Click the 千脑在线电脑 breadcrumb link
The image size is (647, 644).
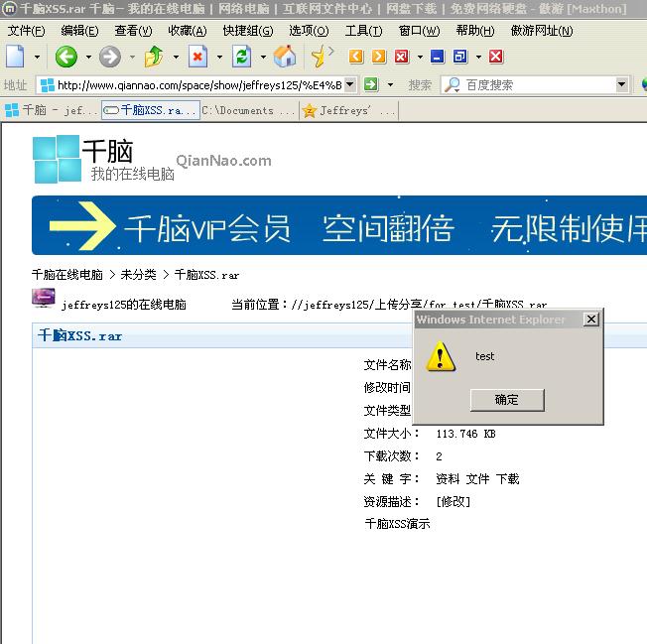point(66,274)
